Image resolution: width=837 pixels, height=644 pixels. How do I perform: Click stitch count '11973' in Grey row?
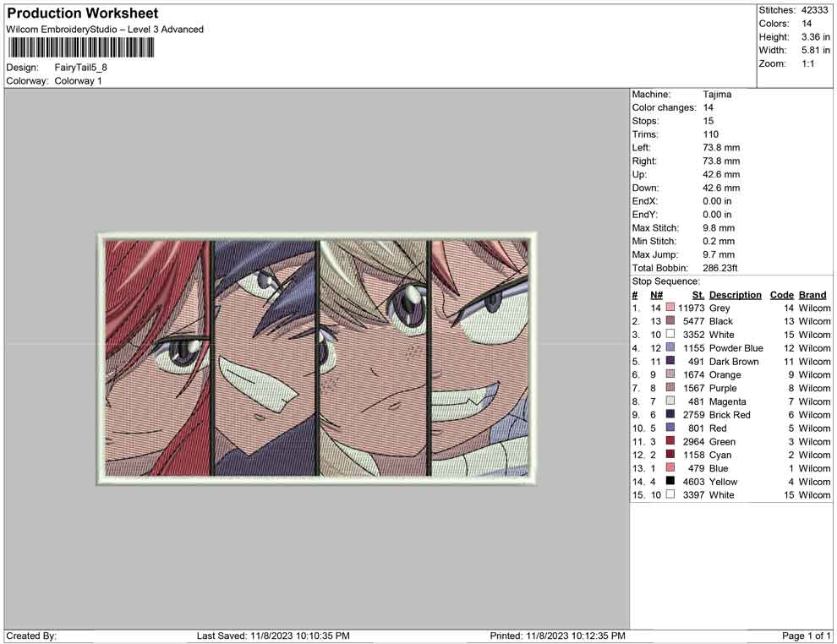(x=692, y=308)
